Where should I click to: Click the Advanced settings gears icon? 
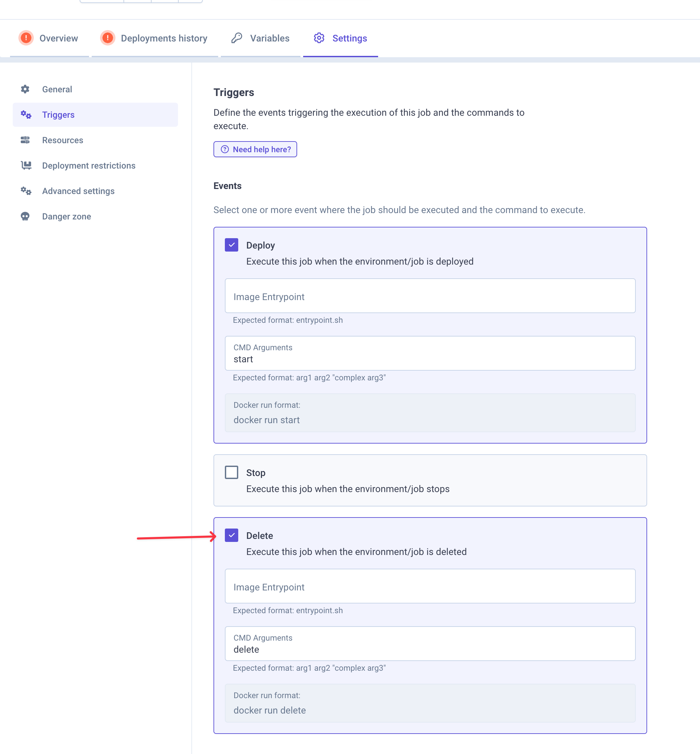[26, 191]
